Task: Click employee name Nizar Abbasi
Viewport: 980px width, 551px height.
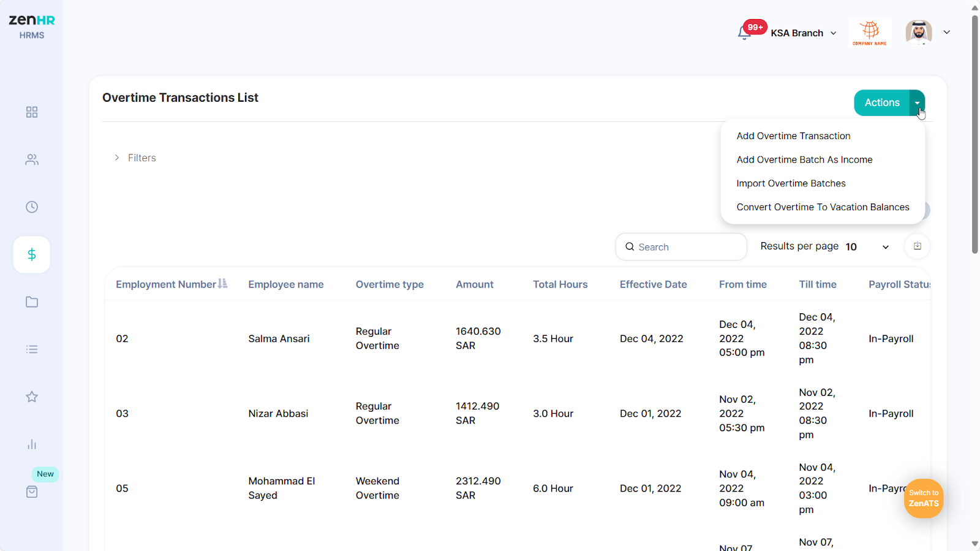Action: coord(278,414)
